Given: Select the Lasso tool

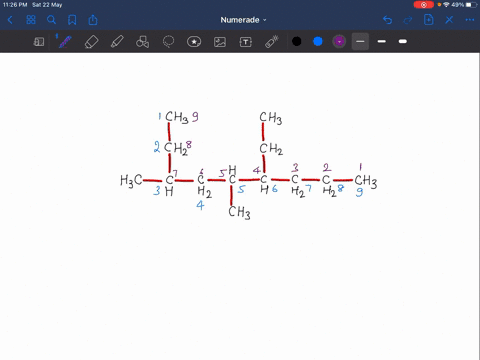Looking at the screenshot, I should (168, 42).
